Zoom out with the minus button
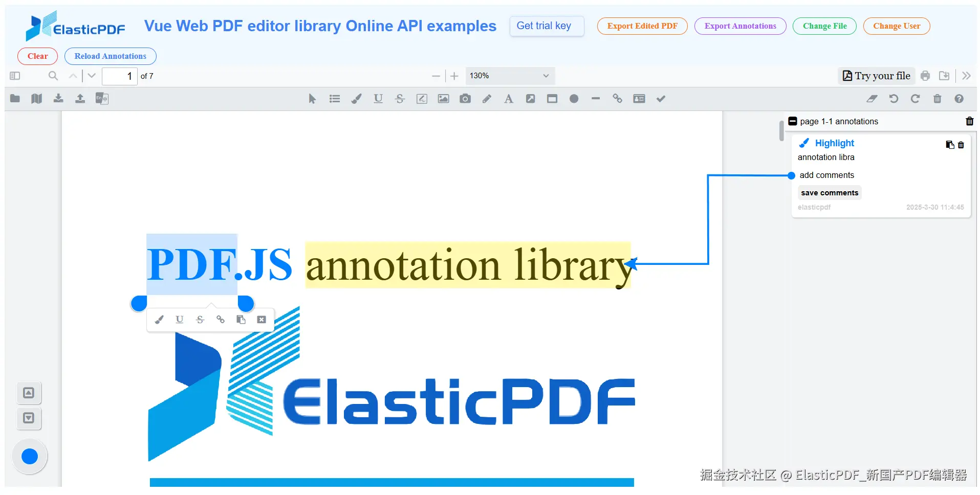The height and width of the screenshot is (495, 980). [436, 76]
